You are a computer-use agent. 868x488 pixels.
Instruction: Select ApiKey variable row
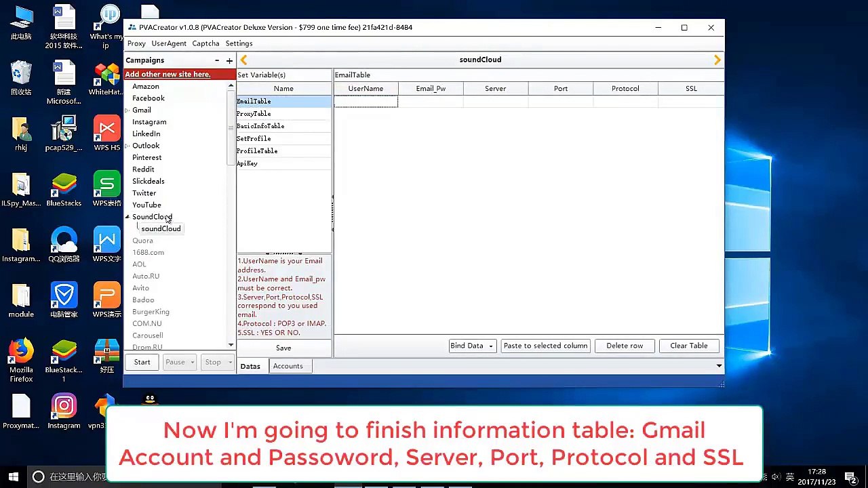283,163
